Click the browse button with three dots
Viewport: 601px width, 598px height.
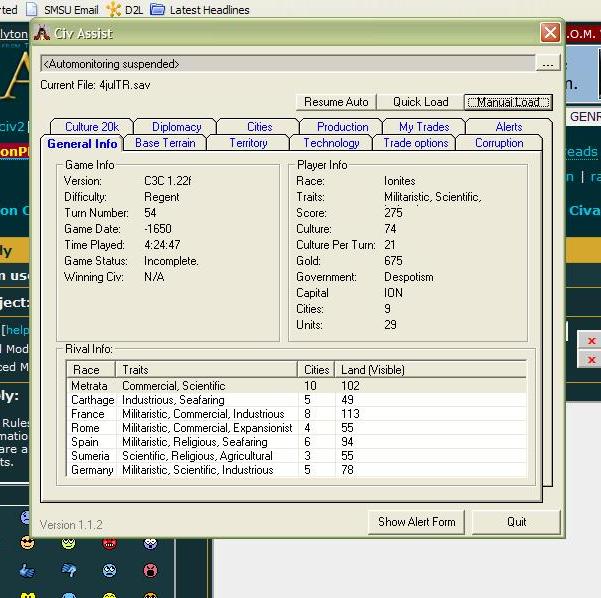pos(547,64)
